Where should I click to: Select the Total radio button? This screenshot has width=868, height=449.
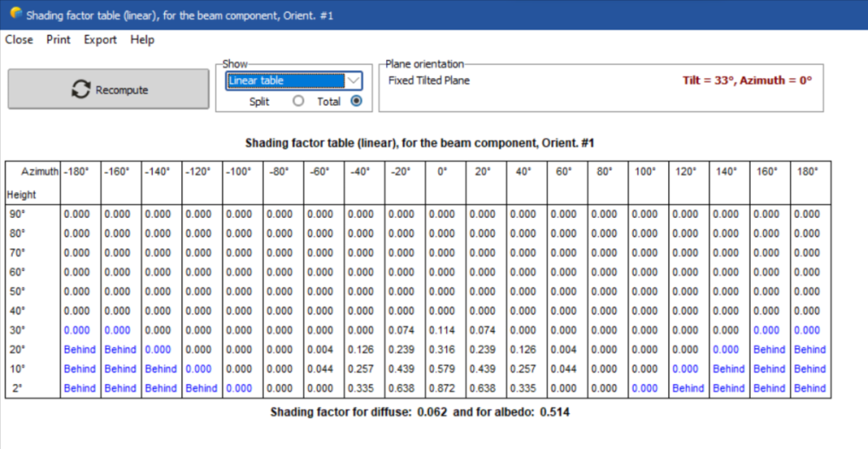(x=356, y=102)
